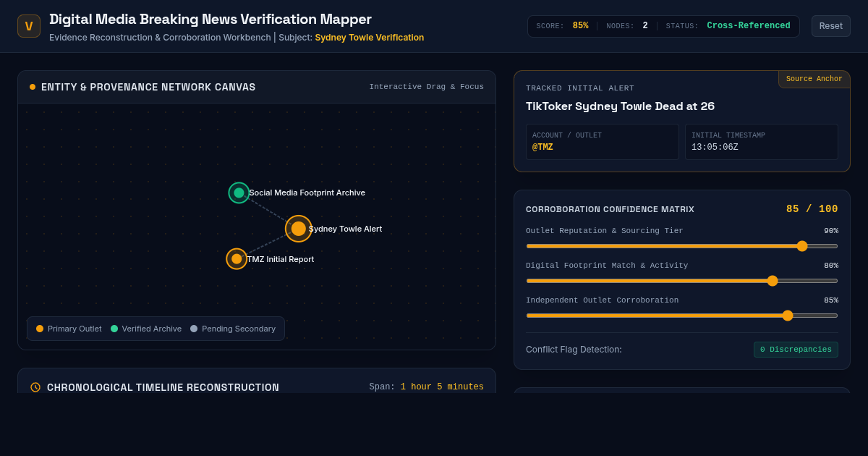Click the @TMZ account field
Viewport: 868px width, 456px height.
(x=603, y=142)
